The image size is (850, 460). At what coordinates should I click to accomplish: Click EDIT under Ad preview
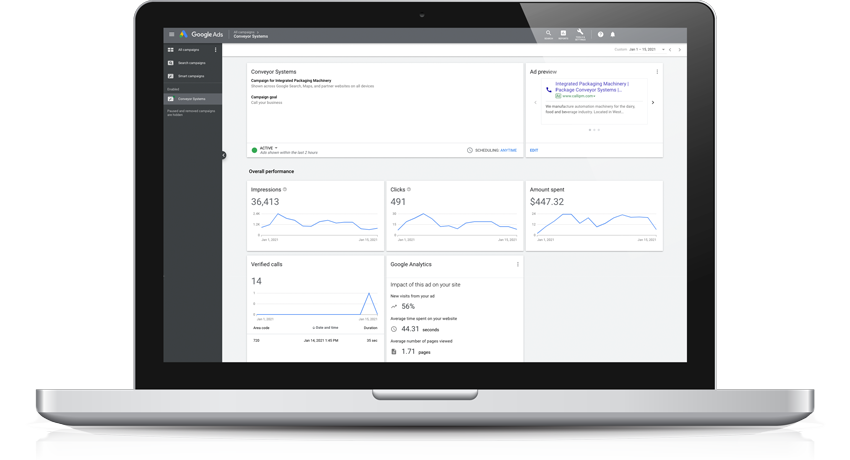[x=534, y=150]
